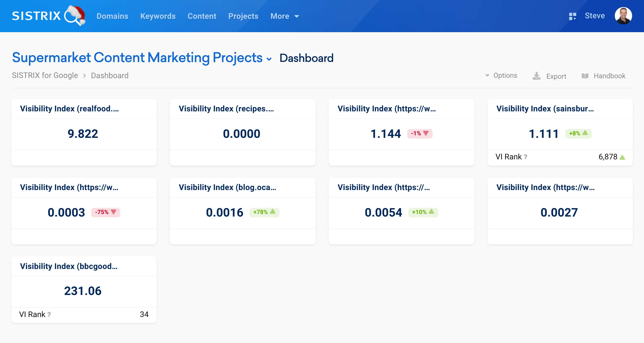
Task: Click the 231.06 visibility value
Action: [x=83, y=291]
